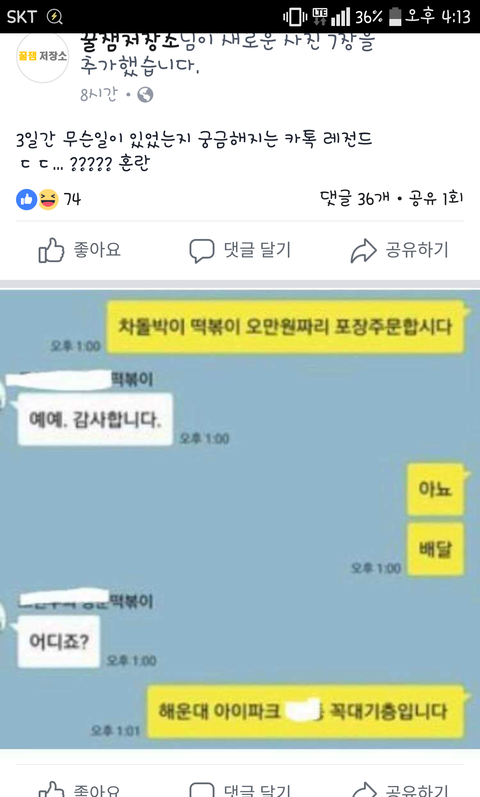Like the post with 좋아요 button
The image size is (480, 797).
pyautogui.click(x=80, y=250)
